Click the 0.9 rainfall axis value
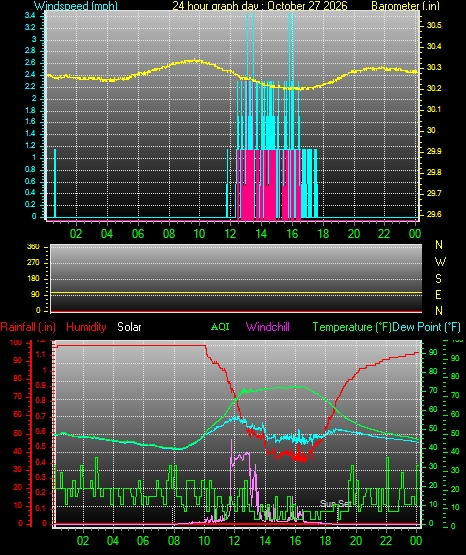This screenshot has width=466, height=555. click(41, 385)
